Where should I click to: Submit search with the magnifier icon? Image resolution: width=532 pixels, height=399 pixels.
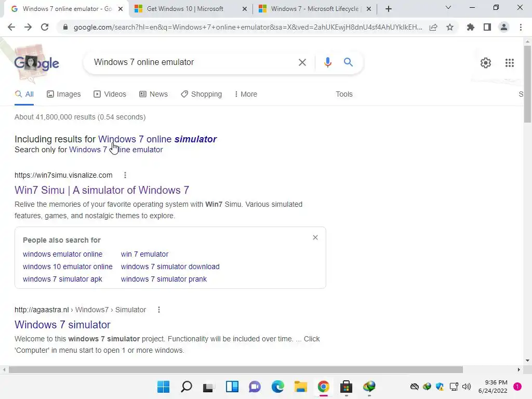[348, 62]
